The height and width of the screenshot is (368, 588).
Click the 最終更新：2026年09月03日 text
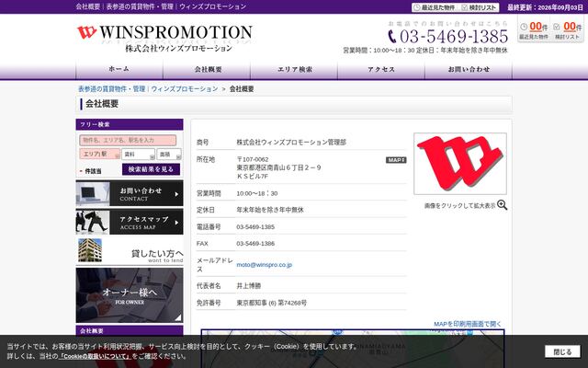pyautogui.click(x=545, y=7)
